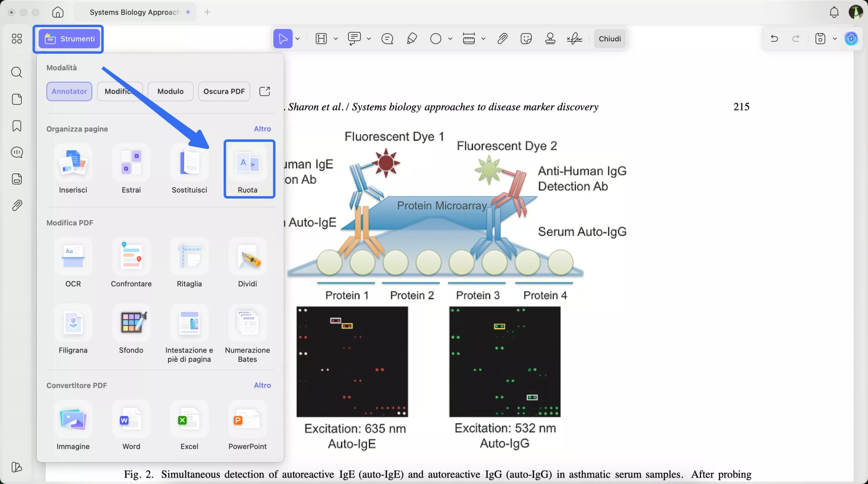Viewport: 868px width, 484px height.
Task: Switch to Modulo mode
Action: click(171, 91)
